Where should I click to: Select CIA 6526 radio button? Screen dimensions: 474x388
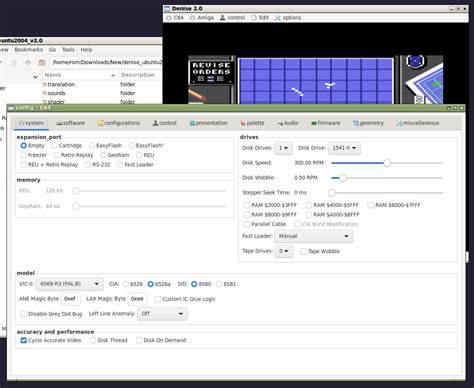126,284
